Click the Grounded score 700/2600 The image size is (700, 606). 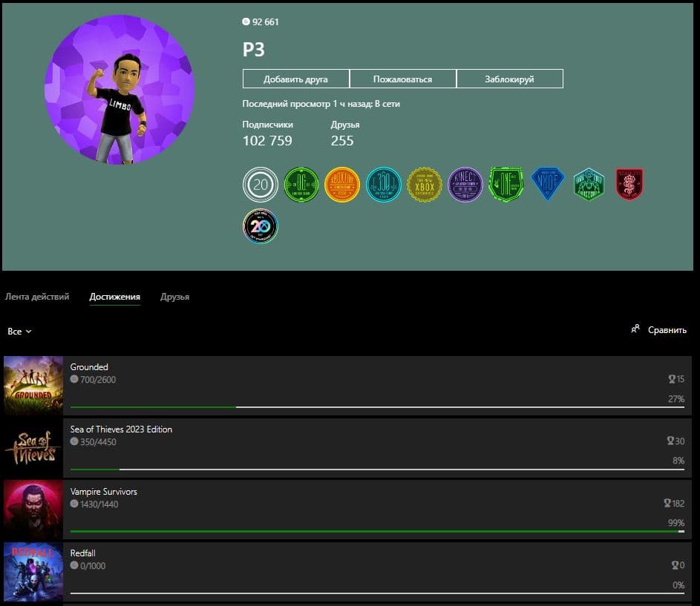click(x=98, y=380)
